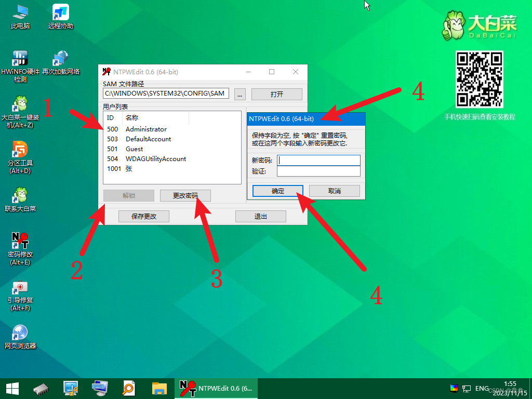Click ENG language indicator in tray

(x=482, y=389)
